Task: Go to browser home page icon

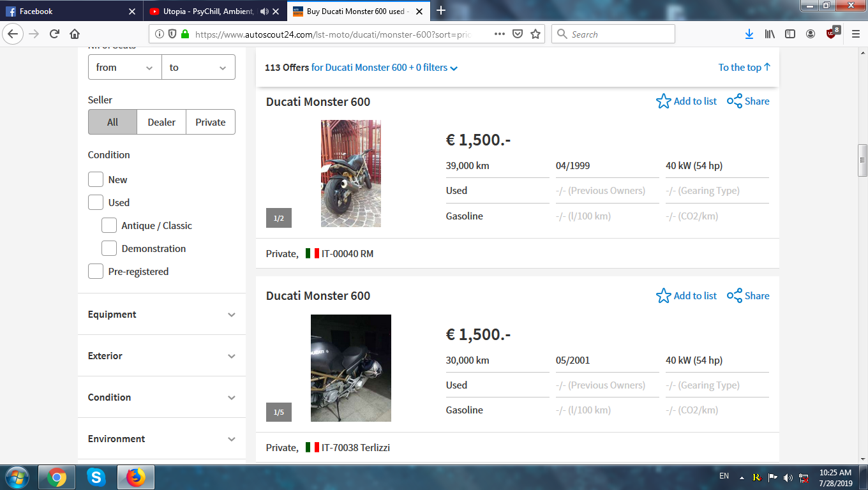Action: point(75,34)
